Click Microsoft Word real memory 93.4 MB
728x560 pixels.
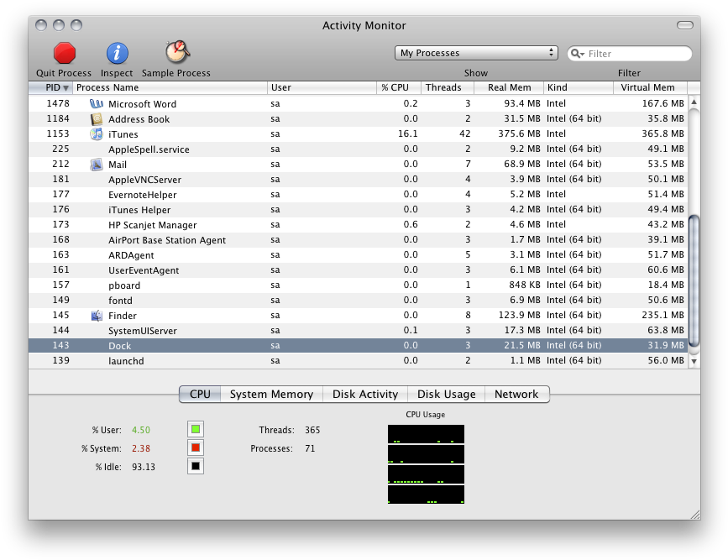point(522,103)
